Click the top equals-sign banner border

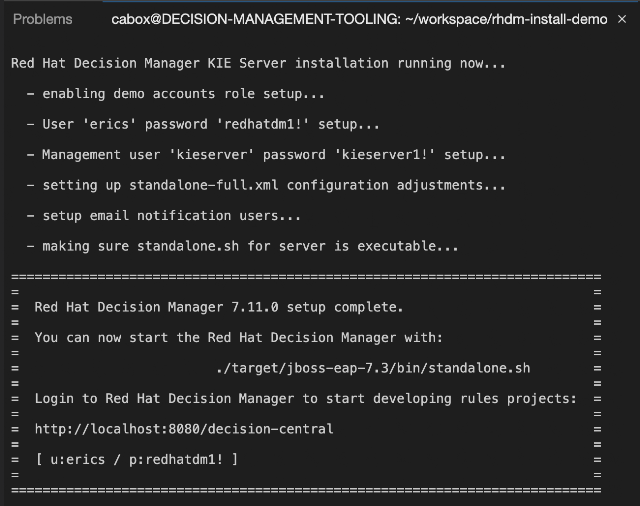coord(306,277)
